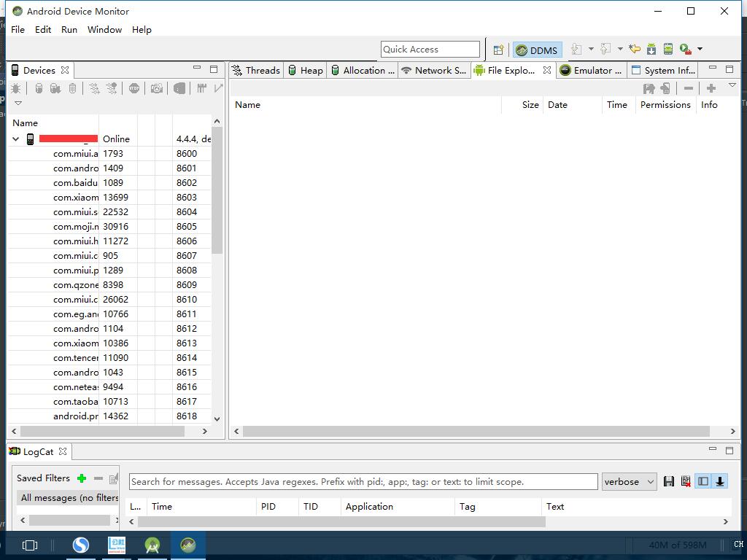The image size is (747, 560).
Task: Click the Start Method Profiling icon
Action: pos(112,88)
